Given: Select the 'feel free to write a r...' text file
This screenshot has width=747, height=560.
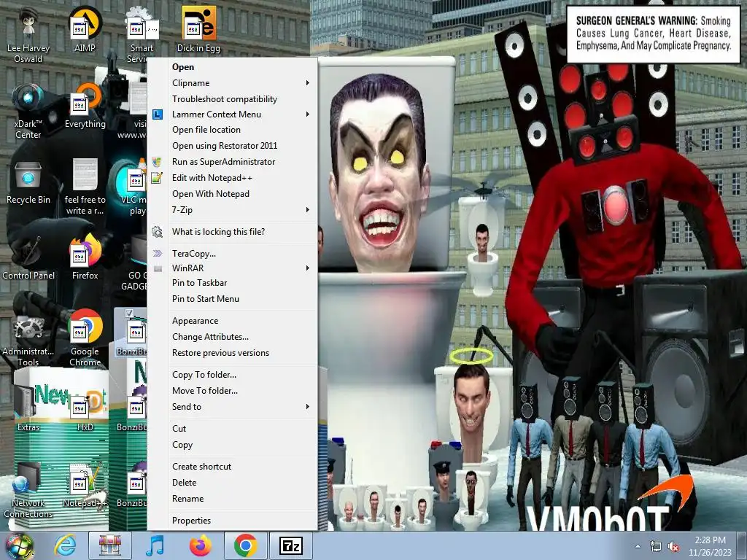Looking at the screenshot, I should tap(85, 187).
